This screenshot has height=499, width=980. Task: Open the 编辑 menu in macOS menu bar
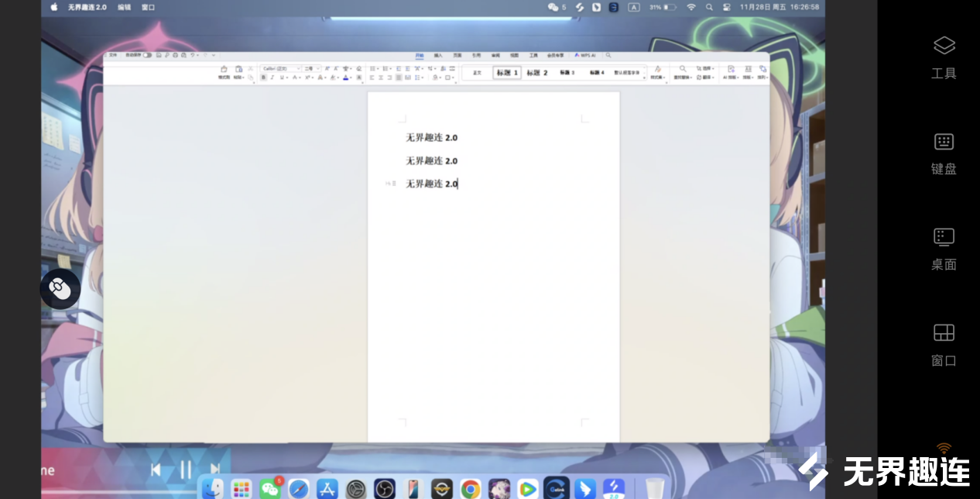tap(124, 7)
